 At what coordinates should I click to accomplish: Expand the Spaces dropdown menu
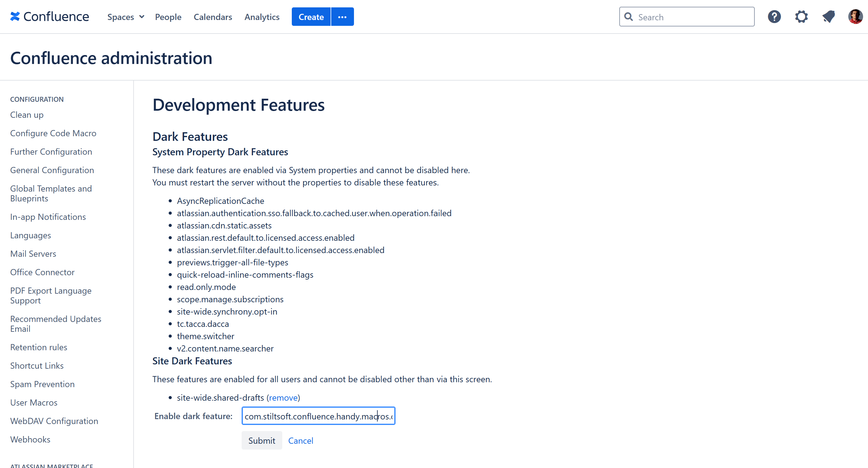coord(126,17)
